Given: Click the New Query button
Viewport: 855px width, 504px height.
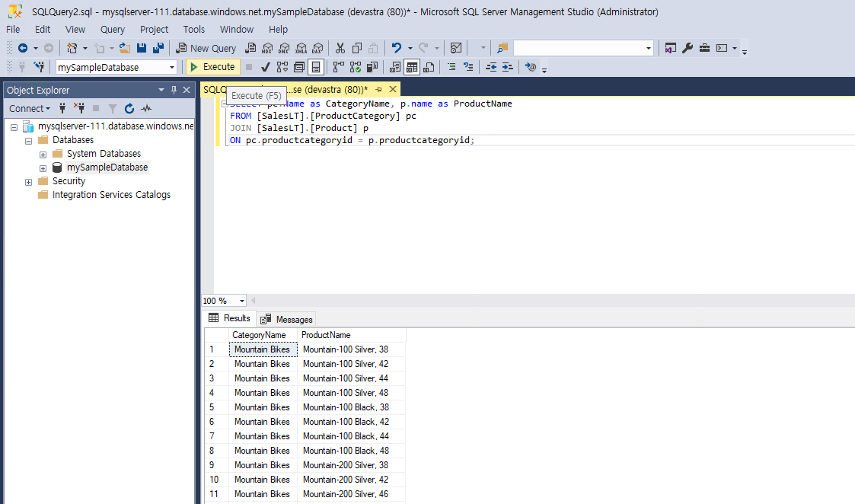Looking at the screenshot, I should (206, 48).
